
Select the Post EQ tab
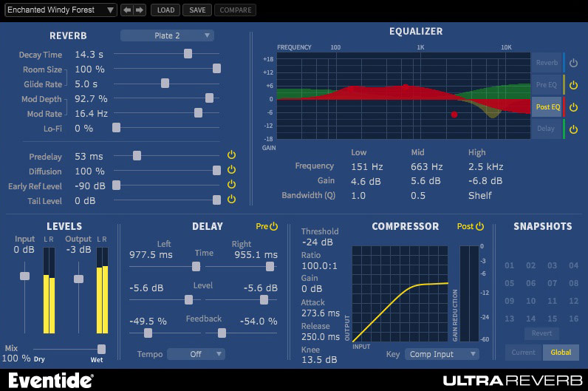point(547,107)
